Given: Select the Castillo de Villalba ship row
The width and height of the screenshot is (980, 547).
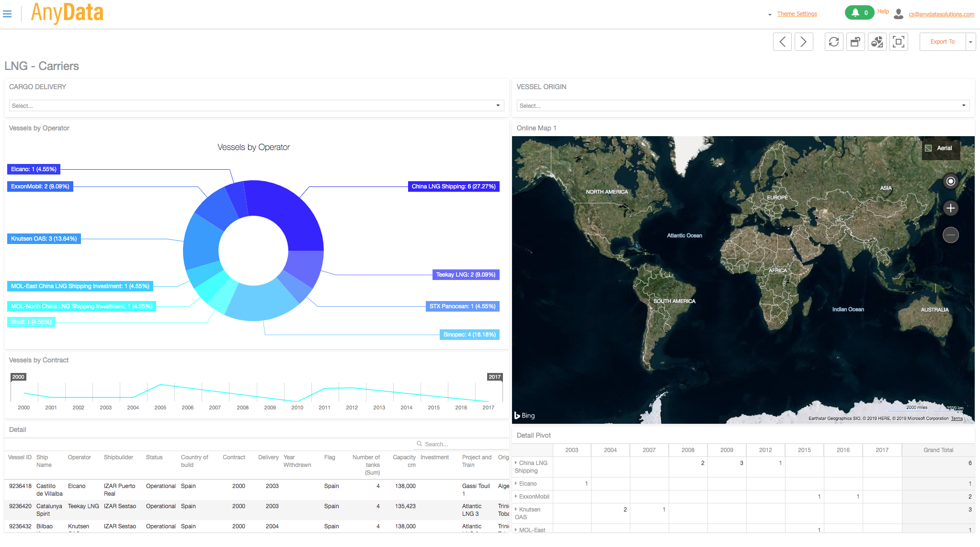Looking at the screenshot, I should pos(257,489).
